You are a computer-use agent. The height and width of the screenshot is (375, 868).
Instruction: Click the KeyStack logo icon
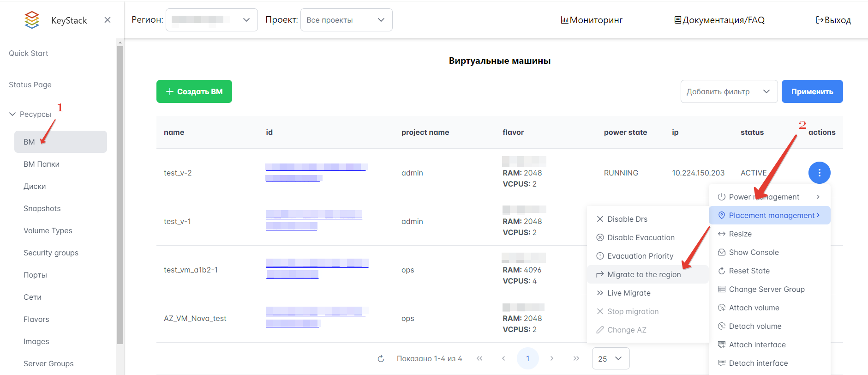coord(32,20)
